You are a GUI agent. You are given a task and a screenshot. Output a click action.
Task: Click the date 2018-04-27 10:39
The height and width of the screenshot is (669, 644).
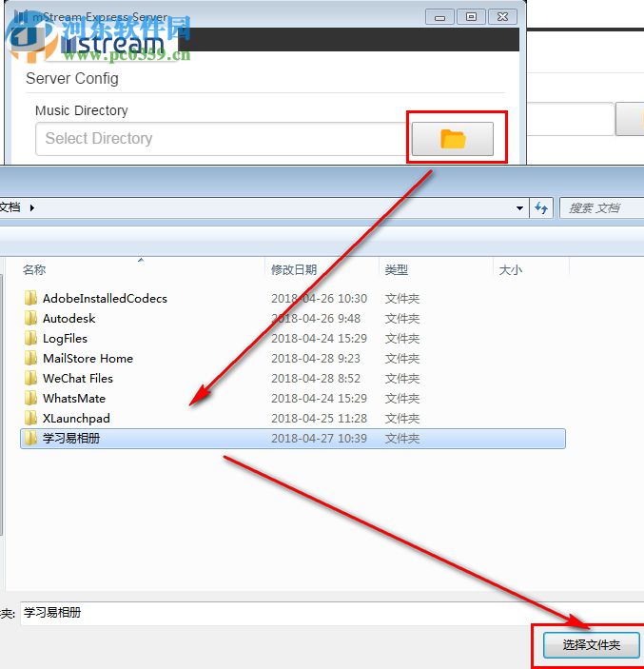click(x=319, y=438)
